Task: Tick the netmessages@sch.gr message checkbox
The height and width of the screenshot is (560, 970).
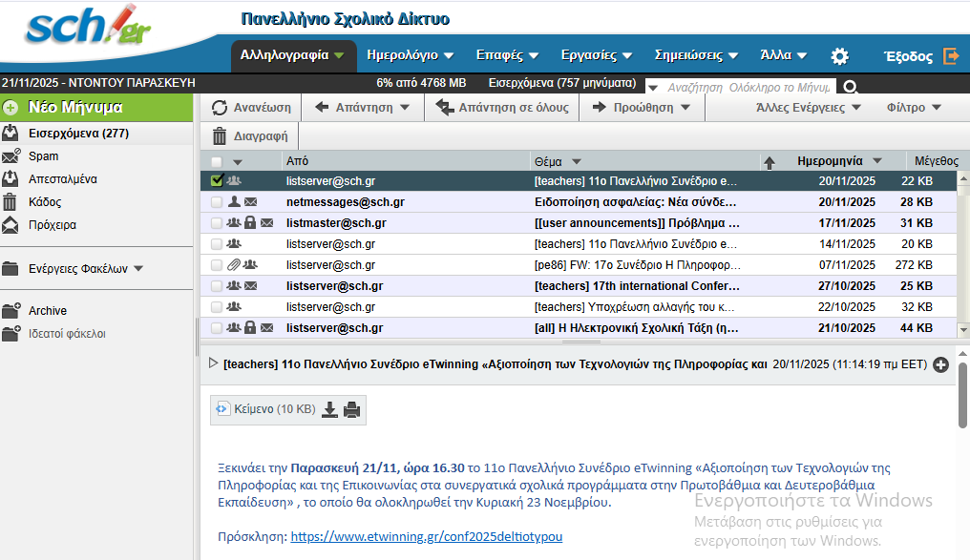Action: (217, 202)
